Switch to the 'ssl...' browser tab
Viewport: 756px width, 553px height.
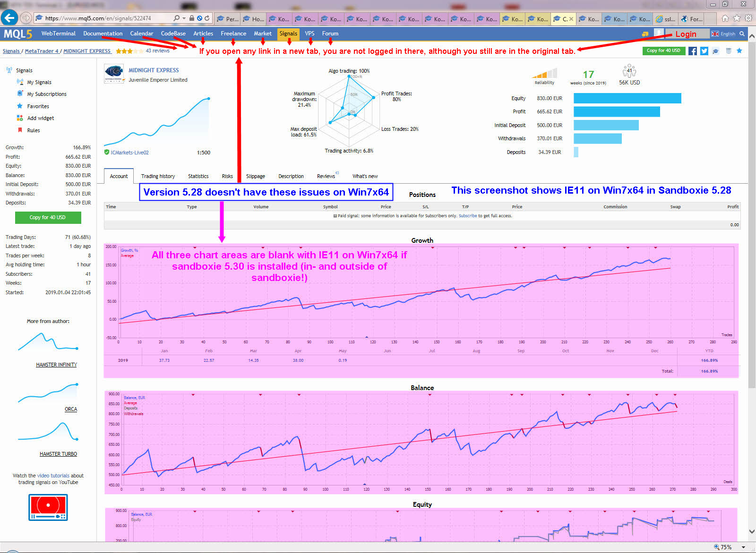pos(665,19)
